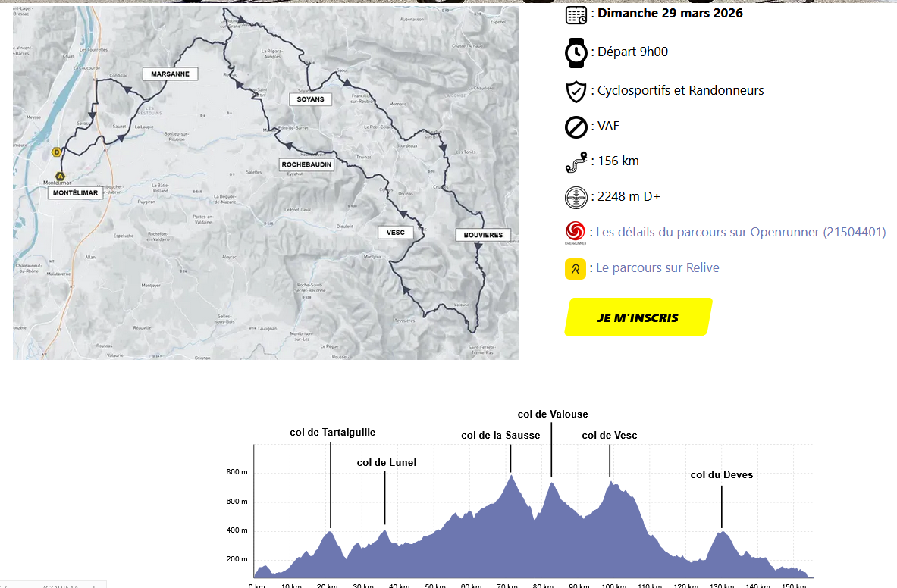
Task: Open the Openrunner route details link
Action: click(x=740, y=232)
